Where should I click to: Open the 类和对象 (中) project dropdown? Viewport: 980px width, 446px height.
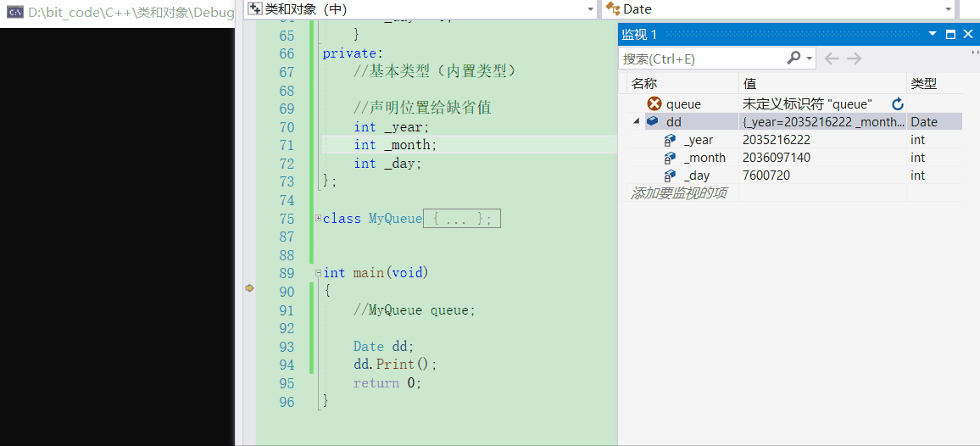tap(591, 9)
